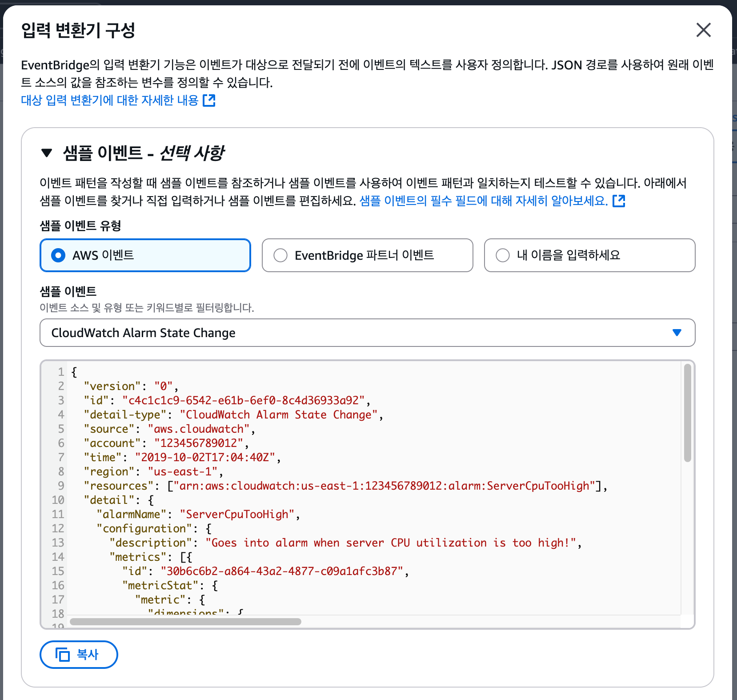Select EventBridge 파트너 이벤트 radio option
The width and height of the screenshot is (737, 700).
point(368,255)
